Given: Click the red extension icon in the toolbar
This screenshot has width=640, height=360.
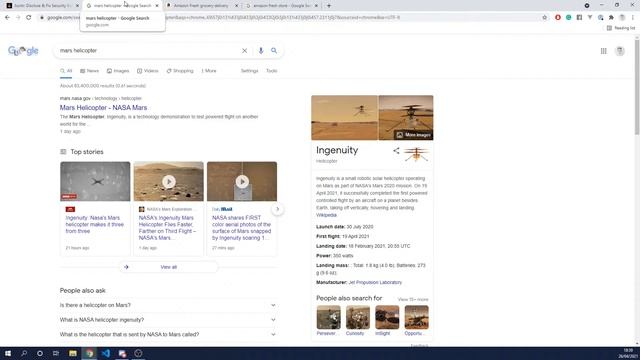Looking at the screenshot, I should tap(558, 18).
